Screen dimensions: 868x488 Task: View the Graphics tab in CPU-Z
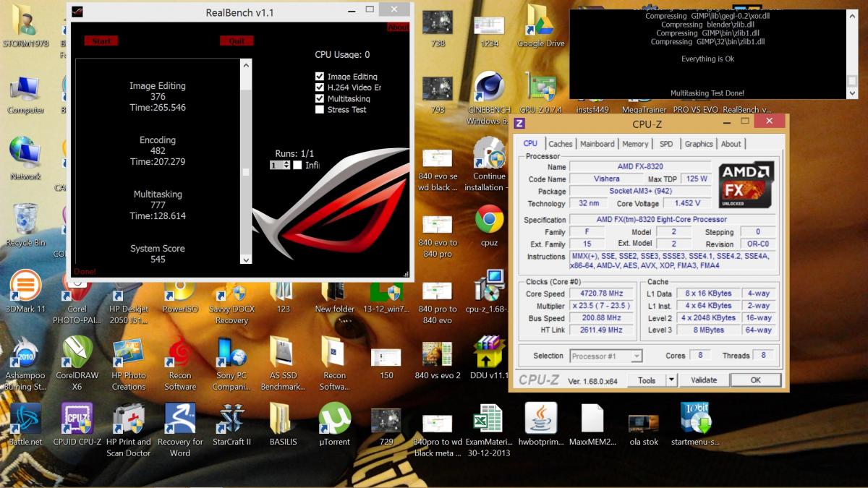tap(699, 144)
